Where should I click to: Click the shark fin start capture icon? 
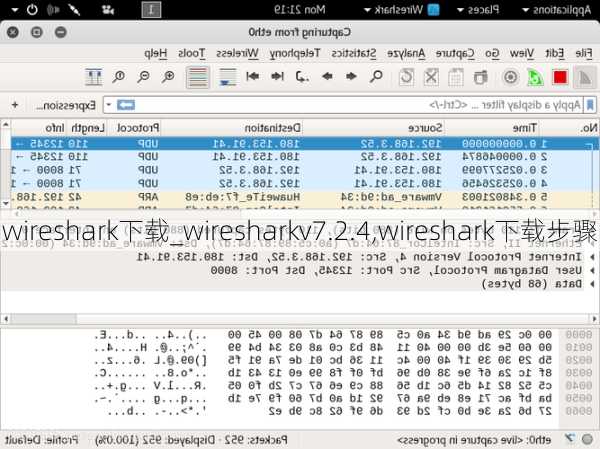(585, 77)
